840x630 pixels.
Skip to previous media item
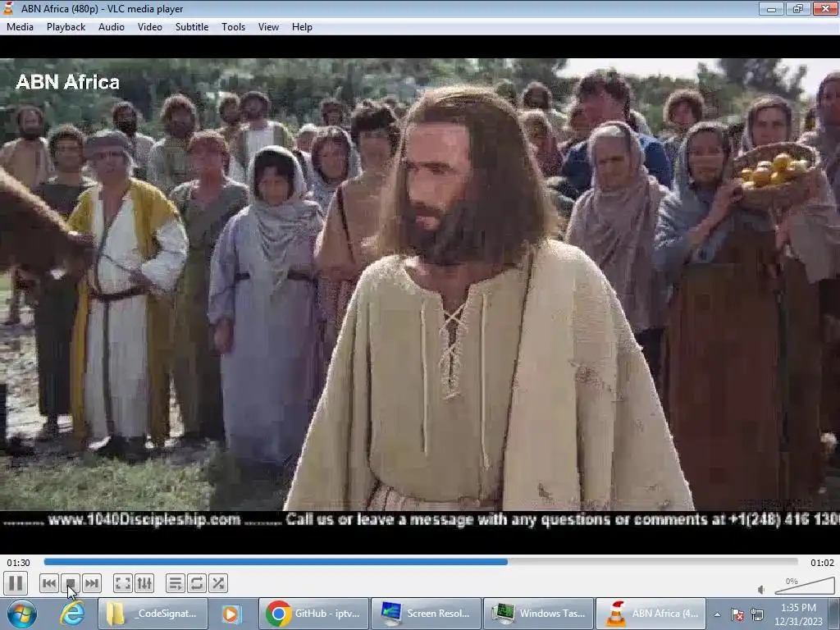[48, 583]
